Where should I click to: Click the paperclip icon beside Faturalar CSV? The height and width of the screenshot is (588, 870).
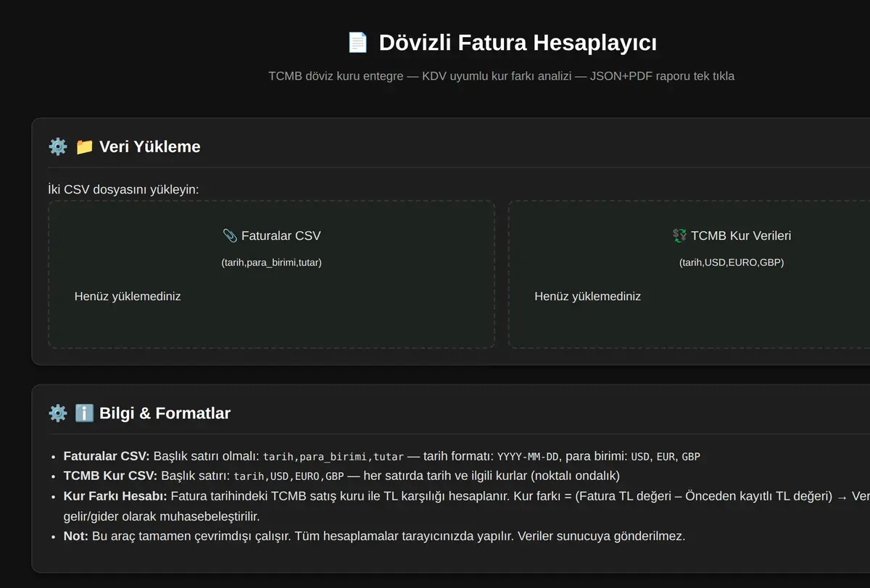(230, 236)
